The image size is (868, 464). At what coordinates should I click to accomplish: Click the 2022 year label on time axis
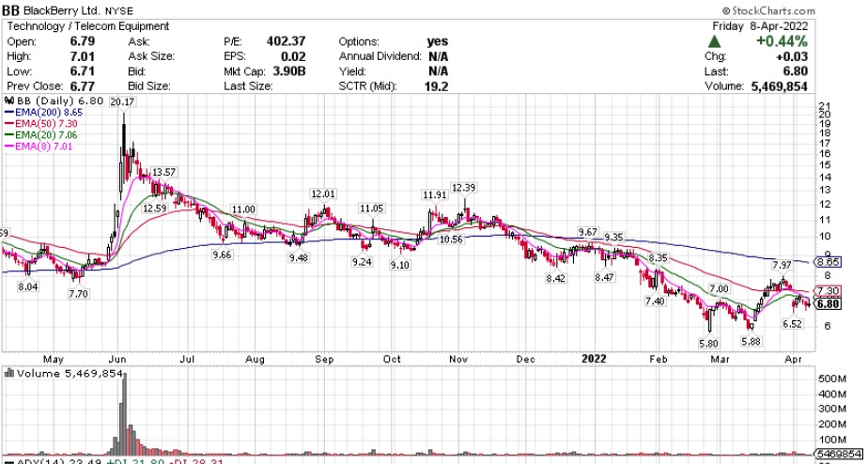click(594, 359)
